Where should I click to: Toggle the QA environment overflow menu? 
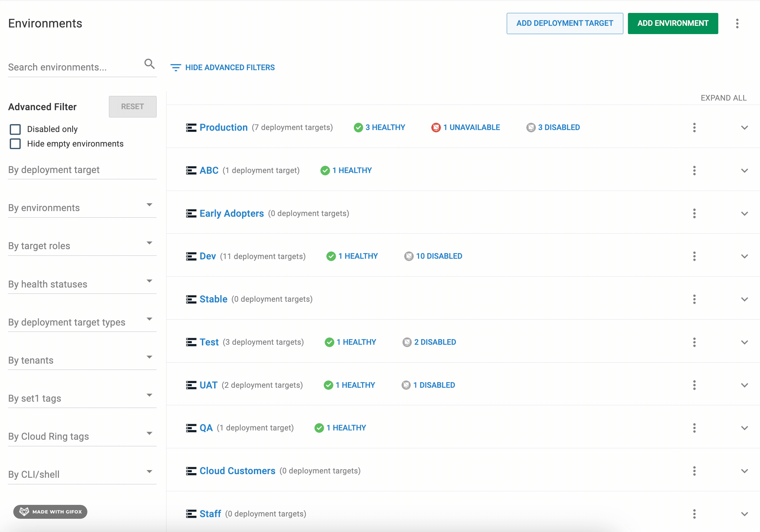(694, 427)
